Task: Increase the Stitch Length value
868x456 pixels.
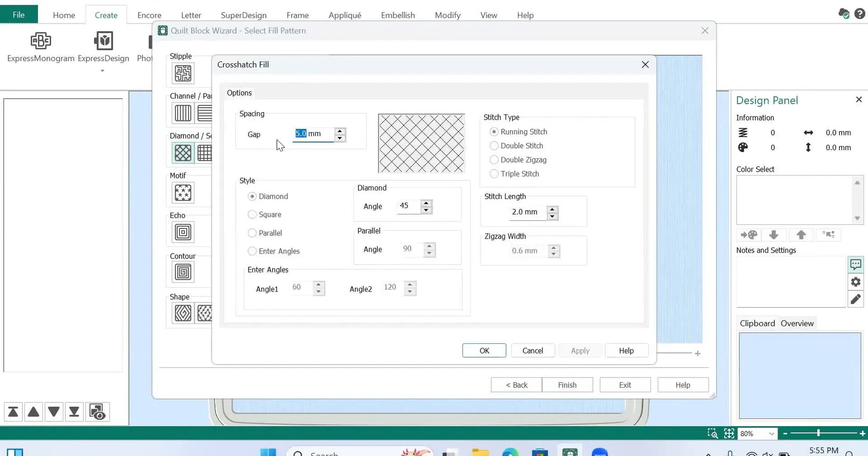Action: pyautogui.click(x=552, y=209)
